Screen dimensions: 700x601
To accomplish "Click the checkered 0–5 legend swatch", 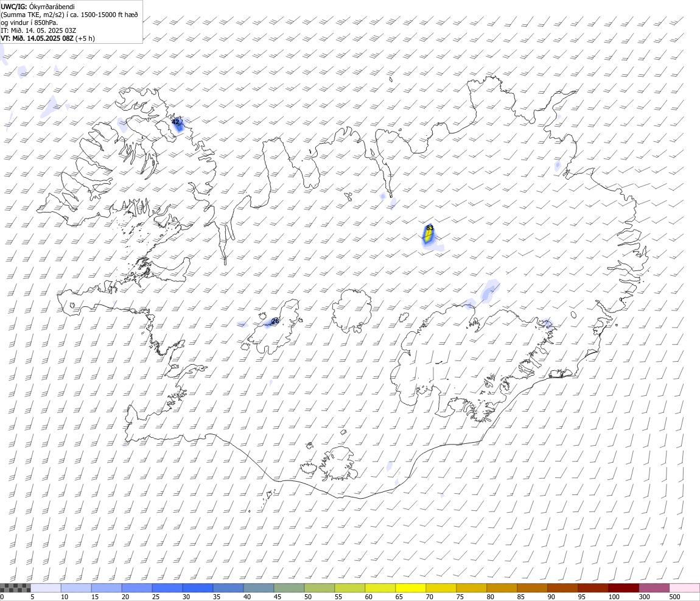I will [15, 588].
